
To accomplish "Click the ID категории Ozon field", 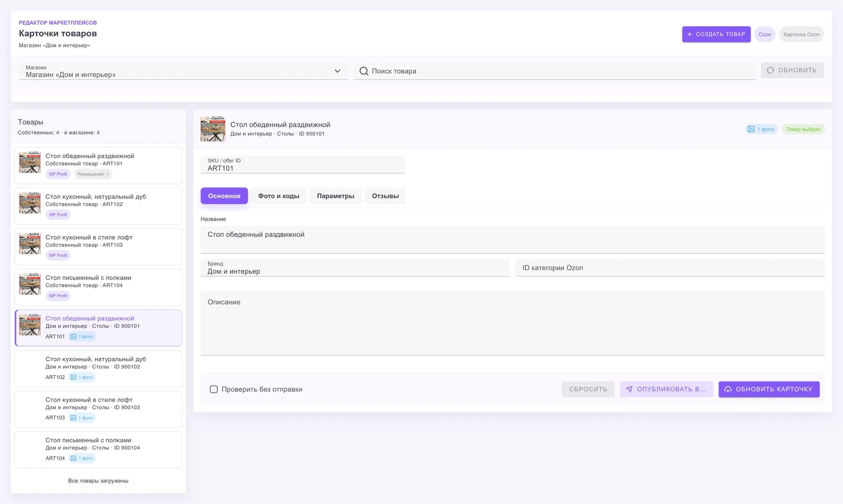I will point(670,268).
